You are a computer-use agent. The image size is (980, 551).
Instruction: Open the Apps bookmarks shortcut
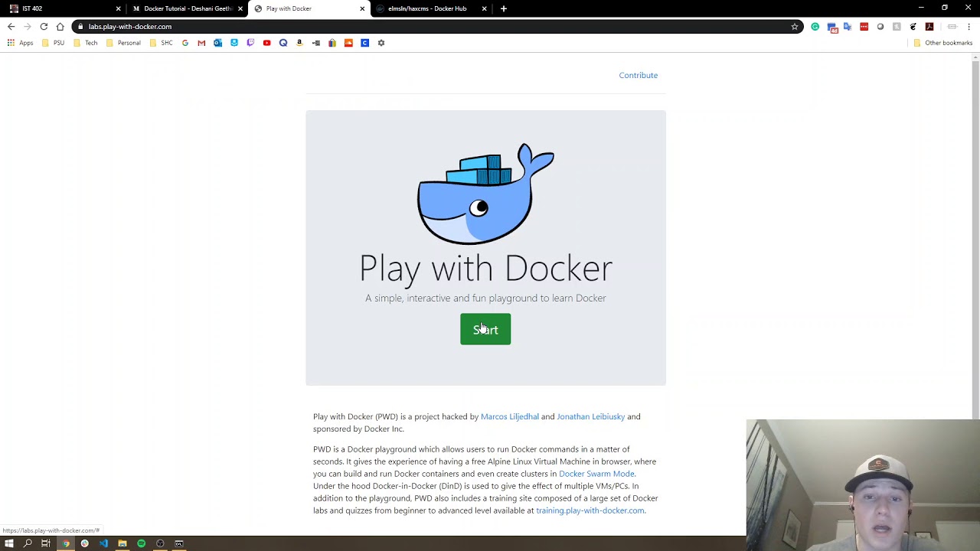click(x=20, y=43)
